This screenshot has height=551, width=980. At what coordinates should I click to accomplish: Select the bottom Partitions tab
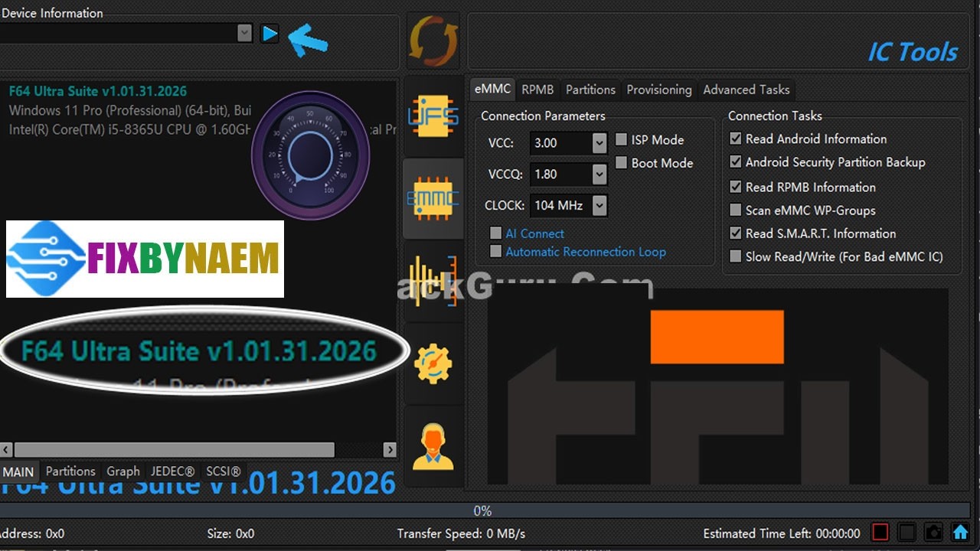(70, 471)
